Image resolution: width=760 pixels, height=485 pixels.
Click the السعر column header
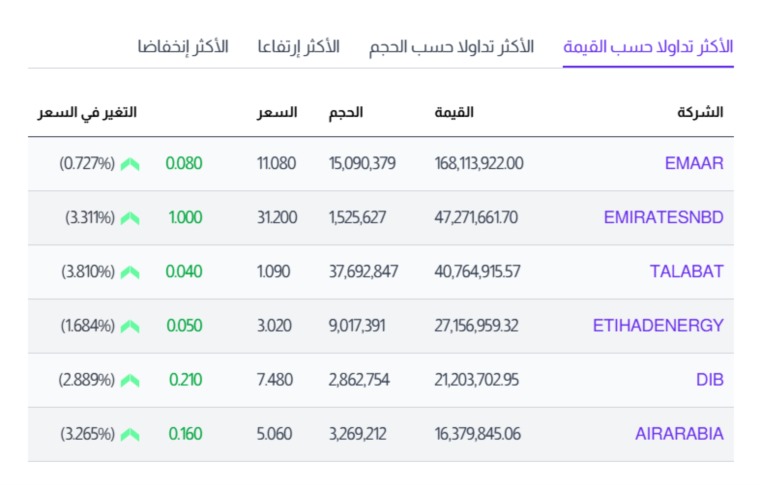click(x=277, y=112)
